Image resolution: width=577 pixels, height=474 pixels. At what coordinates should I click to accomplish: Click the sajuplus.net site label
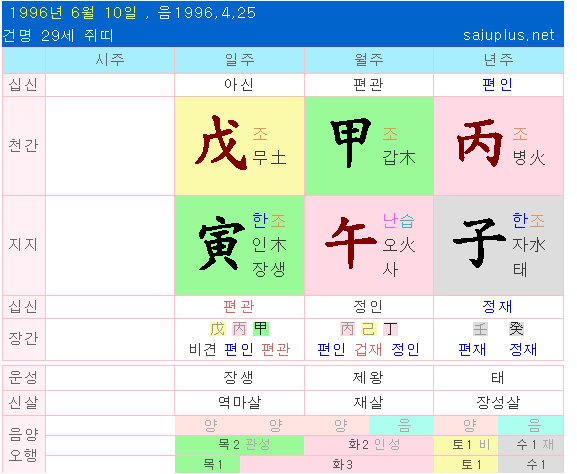pyautogui.click(x=508, y=35)
